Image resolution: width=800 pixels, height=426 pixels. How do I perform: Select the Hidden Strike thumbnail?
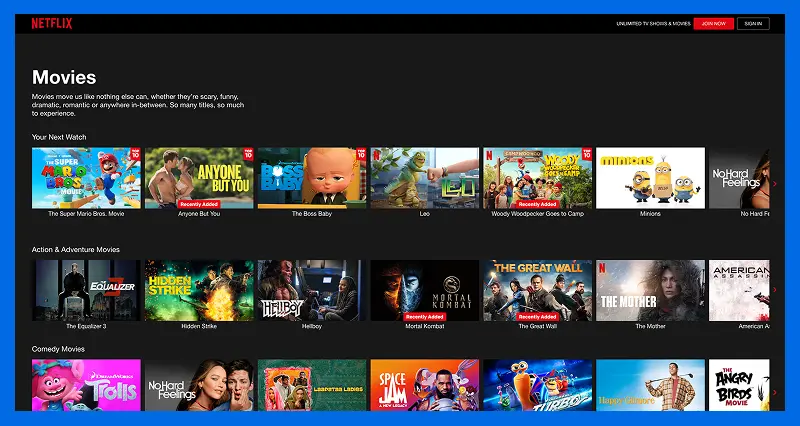(x=199, y=290)
